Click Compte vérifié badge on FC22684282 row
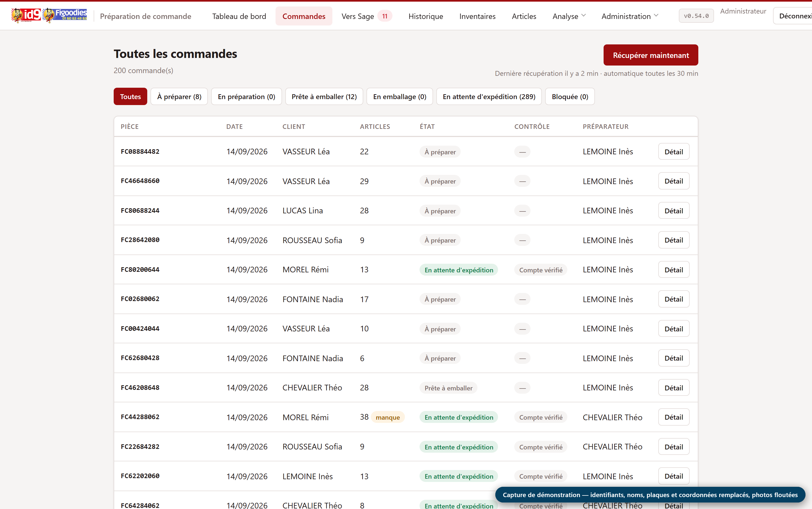Screen dimensions: 812x509 click(x=541, y=447)
